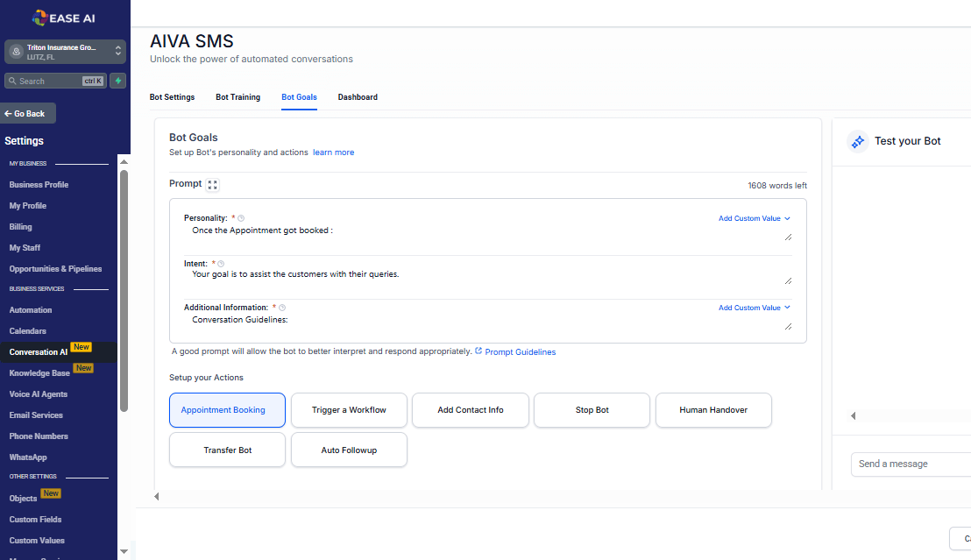Image resolution: width=971 pixels, height=560 pixels.
Task: Open My Profile settings
Action: pyautogui.click(x=28, y=206)
